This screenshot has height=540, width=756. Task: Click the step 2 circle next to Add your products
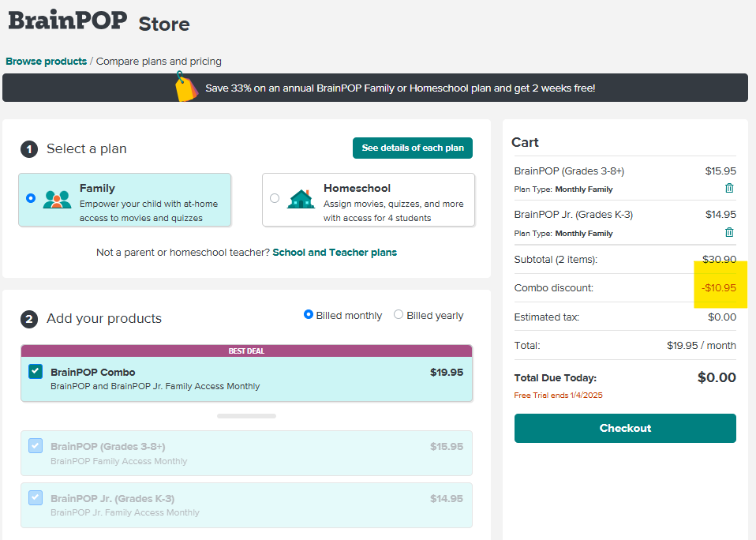pos(29,319)
